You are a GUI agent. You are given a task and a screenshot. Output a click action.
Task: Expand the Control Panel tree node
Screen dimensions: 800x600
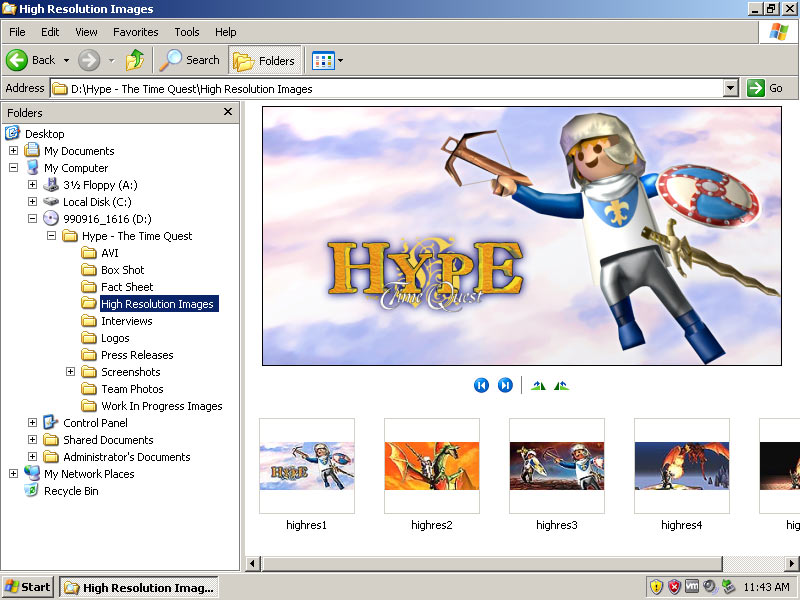point(32,422)
